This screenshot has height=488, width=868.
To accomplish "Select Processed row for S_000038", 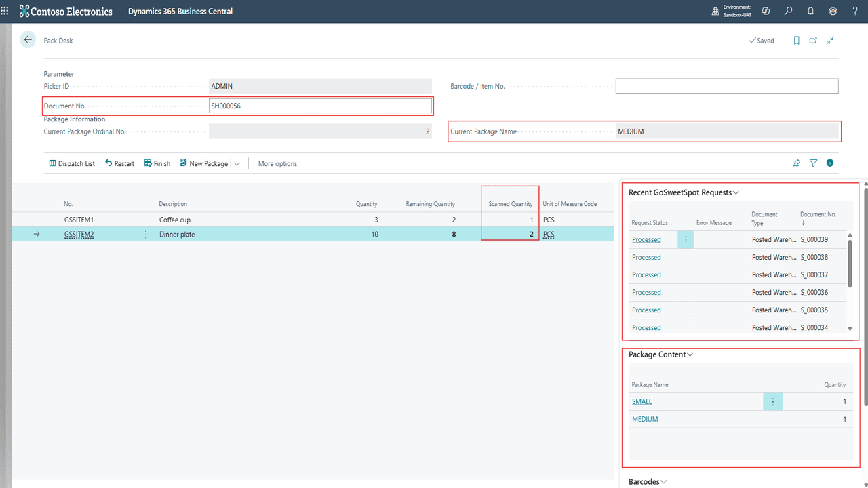I will pos(737,257).
